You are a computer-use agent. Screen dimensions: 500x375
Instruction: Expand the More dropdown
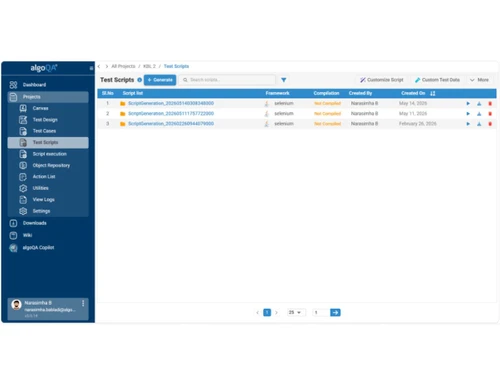(479, 80)
